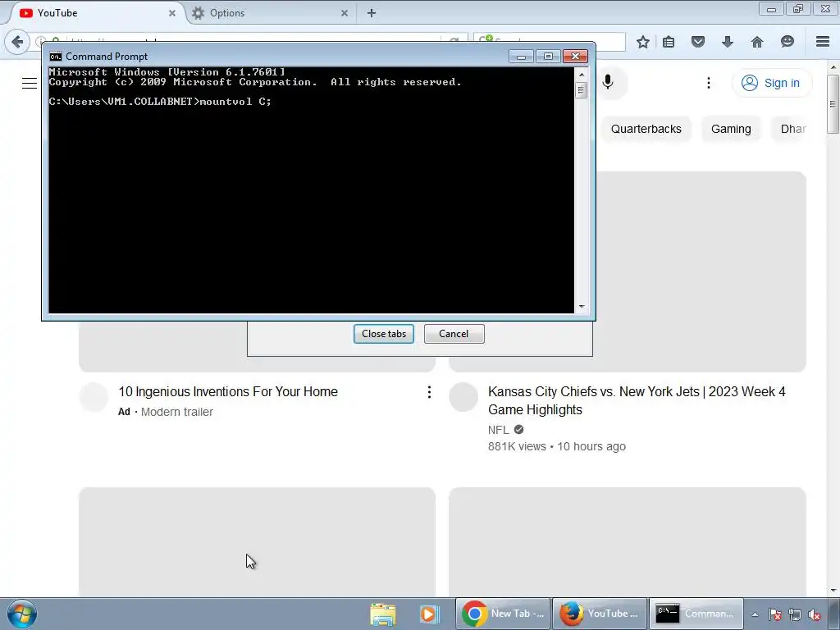The width and height of the screenshot is (840, 630).
Task: Click Action Center flag tray icon
Action: [774, 615]
